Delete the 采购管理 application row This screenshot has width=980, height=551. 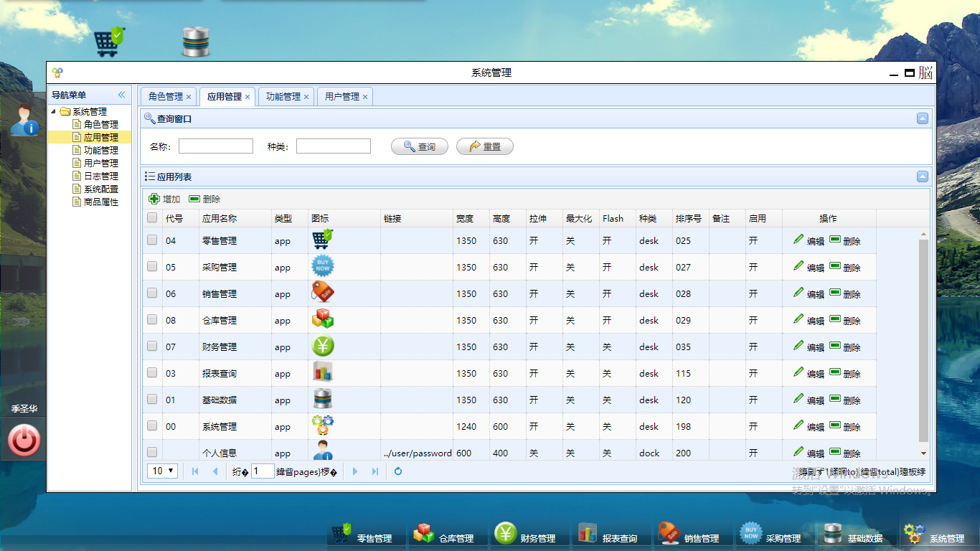pyautogui.click(x=845, y=267)
